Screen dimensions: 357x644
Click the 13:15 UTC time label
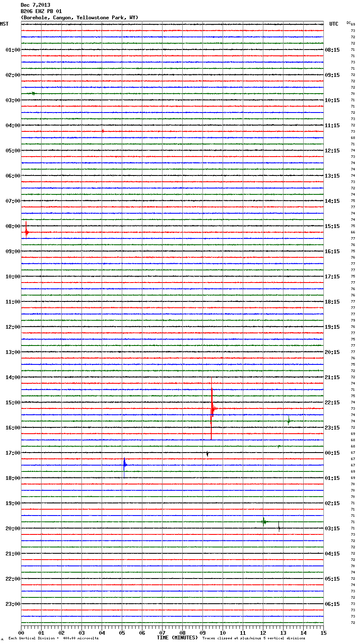(x=332, y=176)
